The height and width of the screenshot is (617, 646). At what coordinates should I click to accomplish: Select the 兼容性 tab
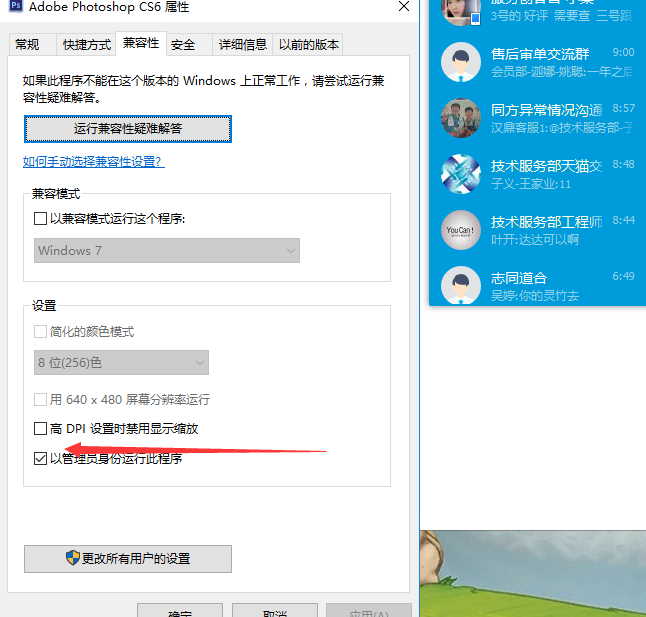(141, 43)
